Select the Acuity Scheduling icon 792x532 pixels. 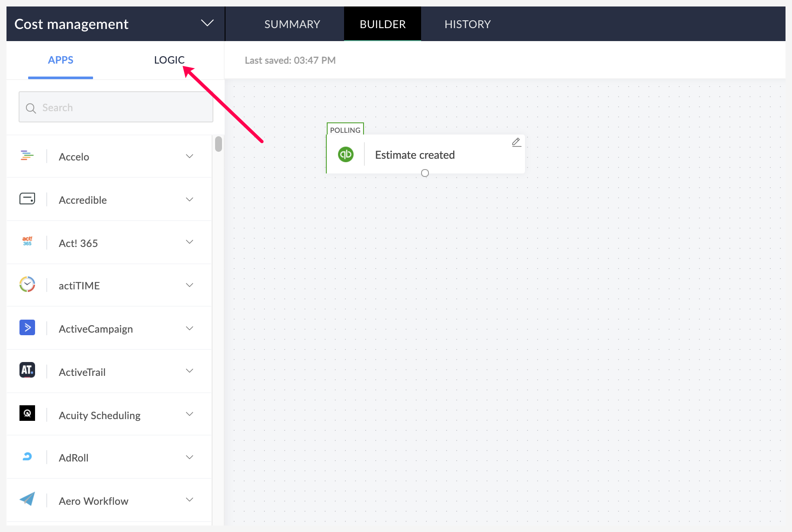pyautogui.click(x=27, y=413)
